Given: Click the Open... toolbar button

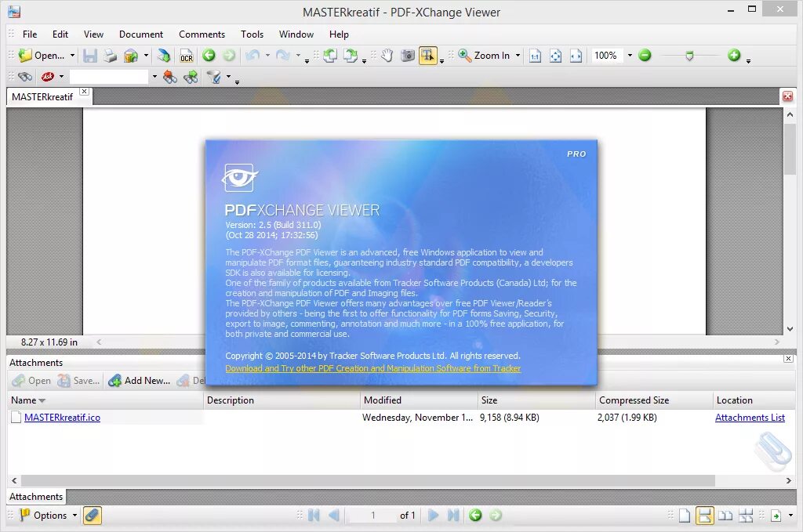Looking at the screenshot, I should tap(42, 56).
